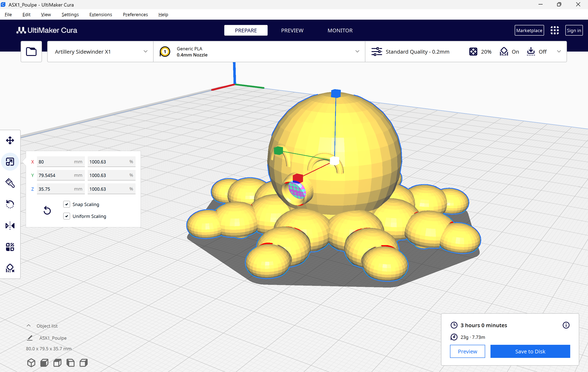
Task: Switch to 3D perspective view cube
Action: [31, 363]
